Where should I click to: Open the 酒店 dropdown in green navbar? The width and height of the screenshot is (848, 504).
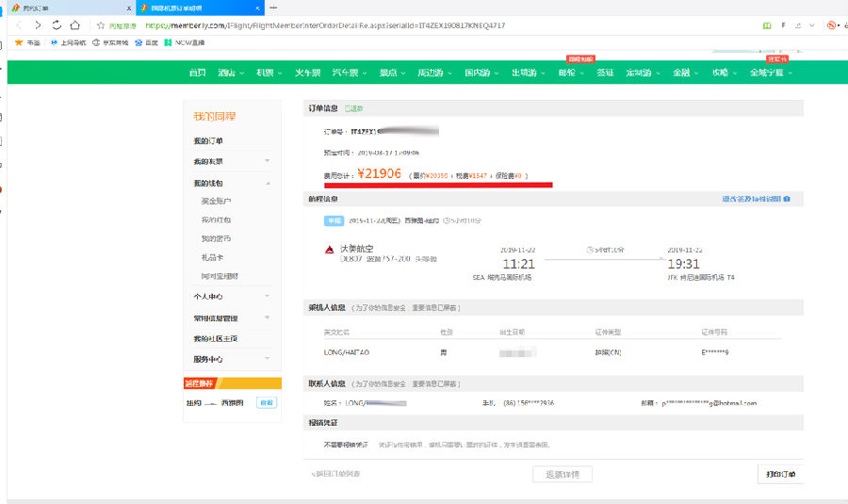[228, 73]
